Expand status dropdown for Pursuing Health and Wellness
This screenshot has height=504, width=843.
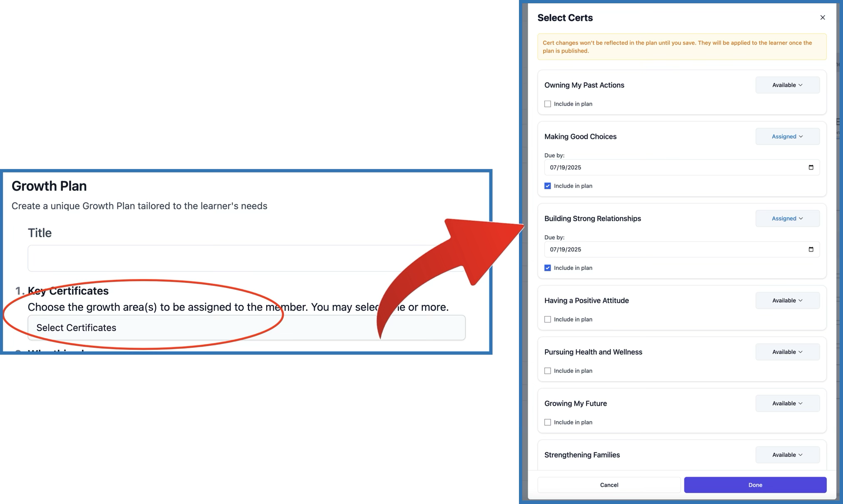click(787, 352)
